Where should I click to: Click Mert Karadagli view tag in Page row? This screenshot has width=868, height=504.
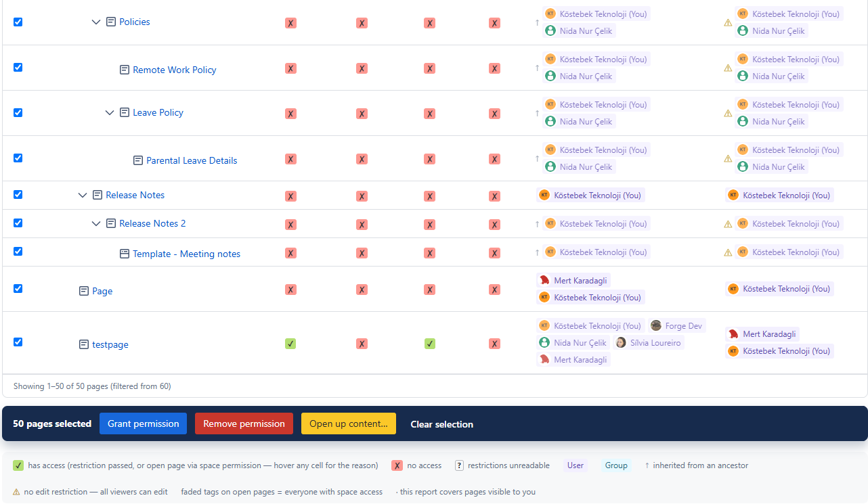click(x=573, y=280)
